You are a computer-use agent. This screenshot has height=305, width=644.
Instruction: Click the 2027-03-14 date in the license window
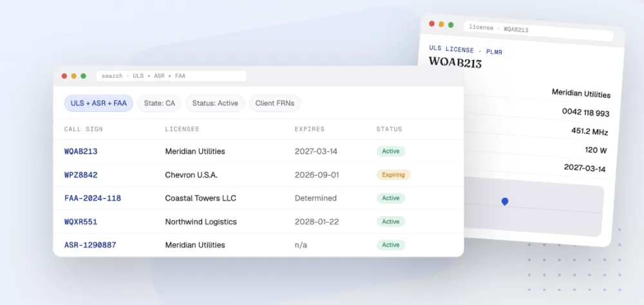pos(585,167)
